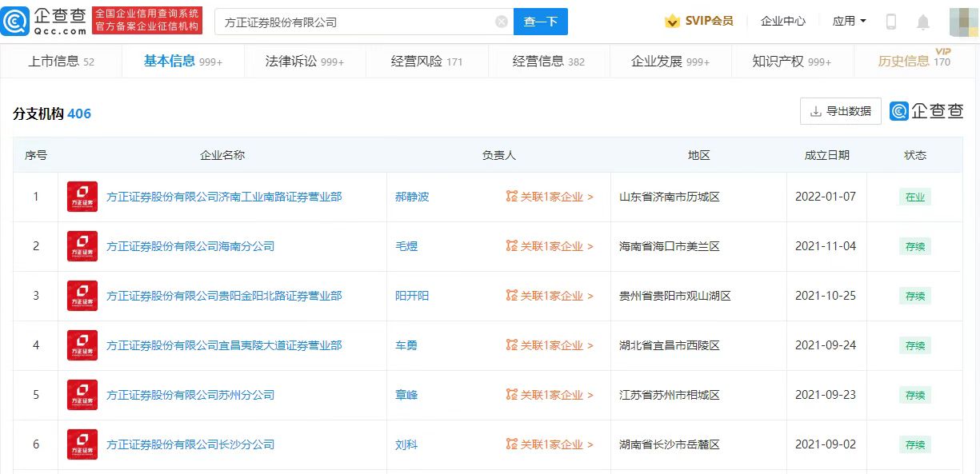The height and width of the screenshot is (474, 980).
Task: Open 苏州分公司 branch link
Action: pos(190,395)
